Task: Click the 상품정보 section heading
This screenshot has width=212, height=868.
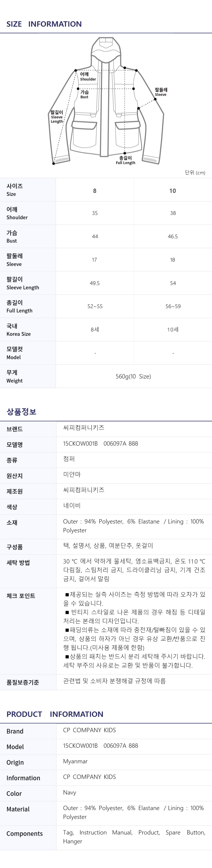Action: 21,411
